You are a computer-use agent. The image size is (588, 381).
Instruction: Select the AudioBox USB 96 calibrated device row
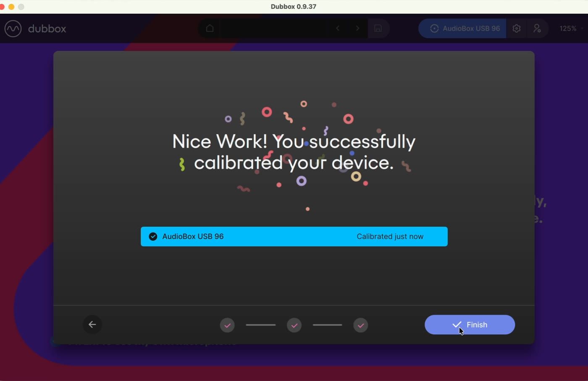point(294,236)
